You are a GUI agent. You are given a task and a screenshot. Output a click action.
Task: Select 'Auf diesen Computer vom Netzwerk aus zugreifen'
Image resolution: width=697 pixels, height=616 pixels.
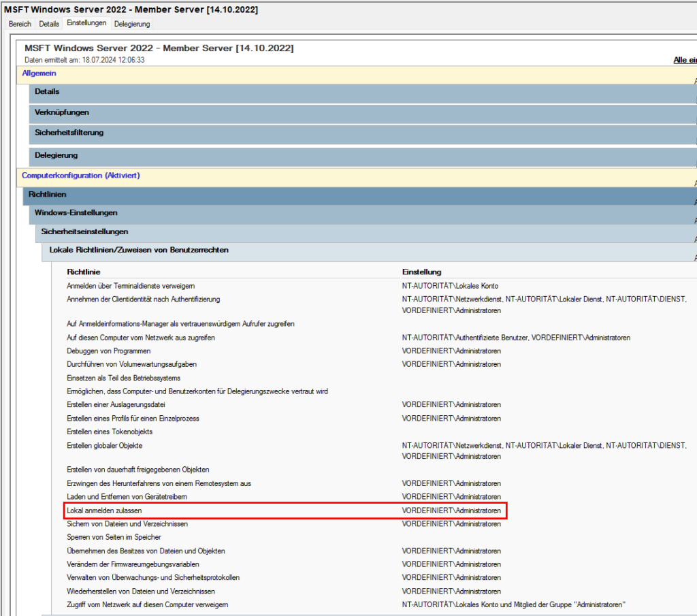141,338
